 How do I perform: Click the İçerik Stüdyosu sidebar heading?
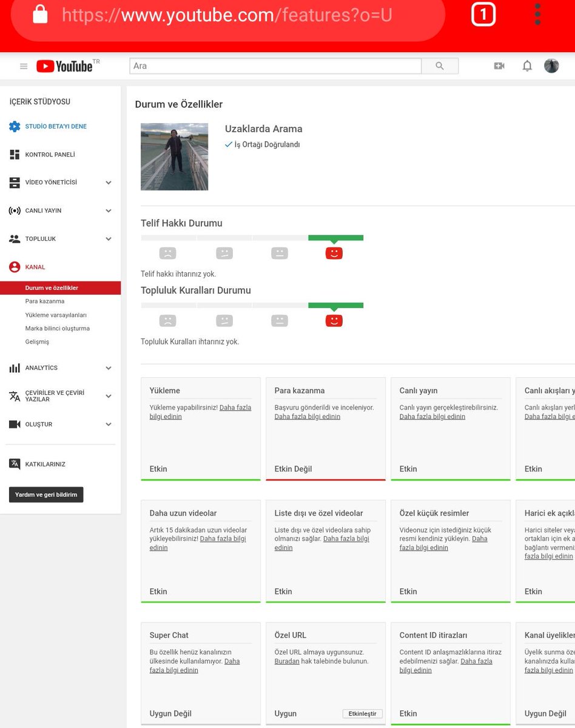pos(40,102)
